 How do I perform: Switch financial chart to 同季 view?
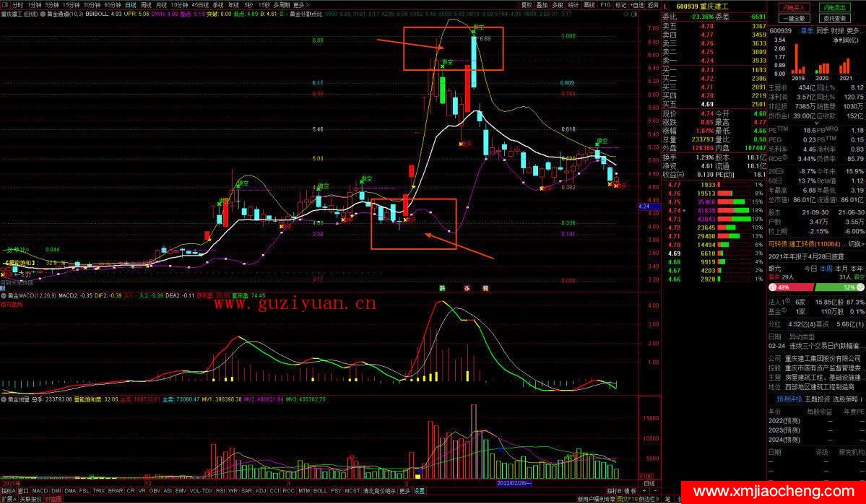point(822,31)
